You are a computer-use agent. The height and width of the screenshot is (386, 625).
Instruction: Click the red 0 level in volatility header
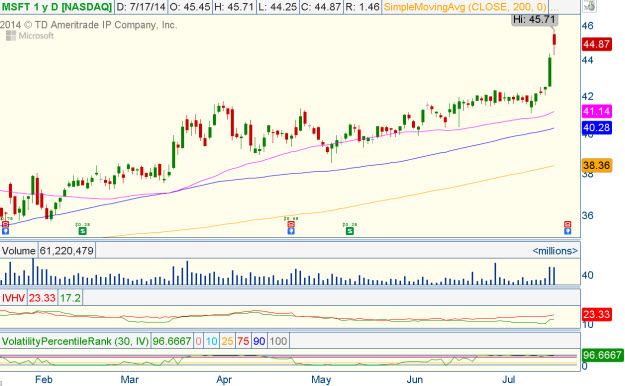199,341
